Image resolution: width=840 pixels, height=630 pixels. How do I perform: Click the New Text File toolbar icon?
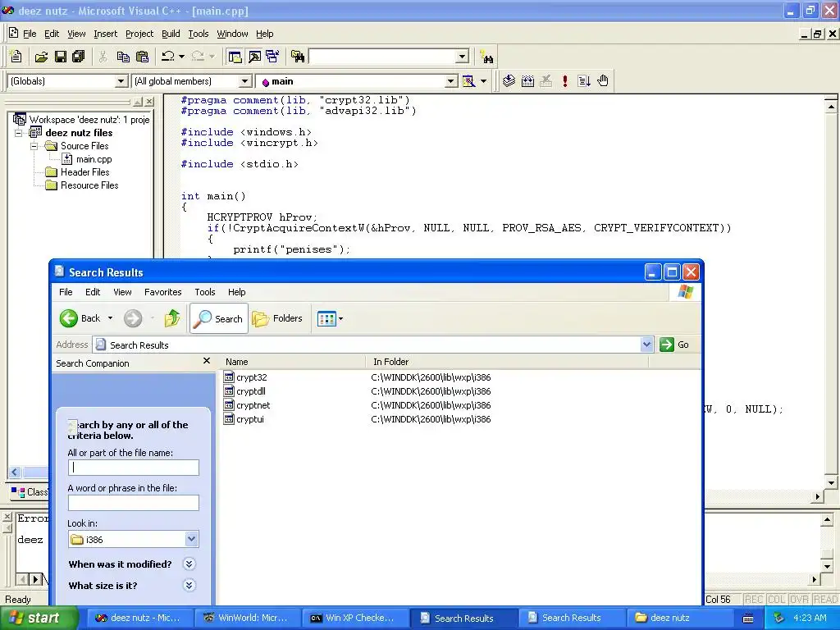click(16, 57)
